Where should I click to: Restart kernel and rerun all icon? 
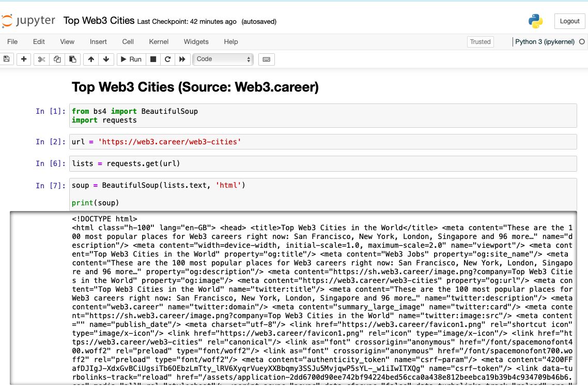tap(182, 59)
